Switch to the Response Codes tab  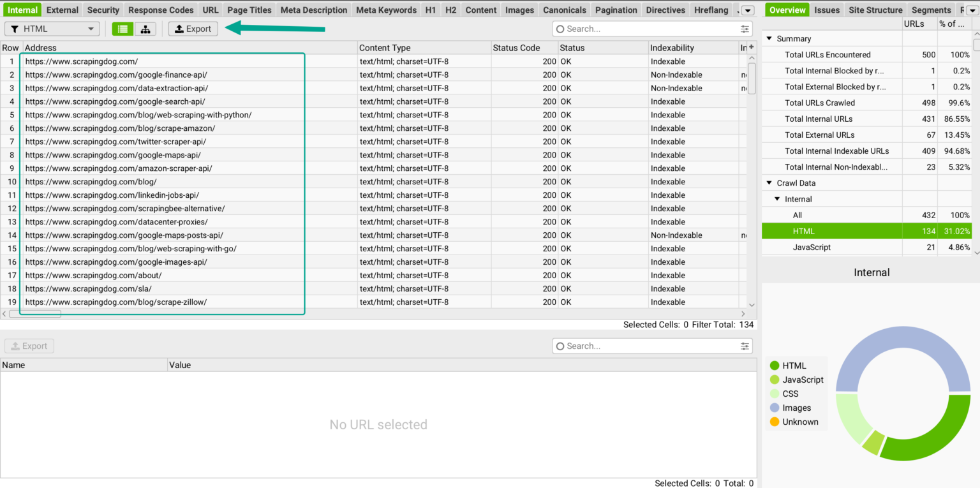pos(161,10)
